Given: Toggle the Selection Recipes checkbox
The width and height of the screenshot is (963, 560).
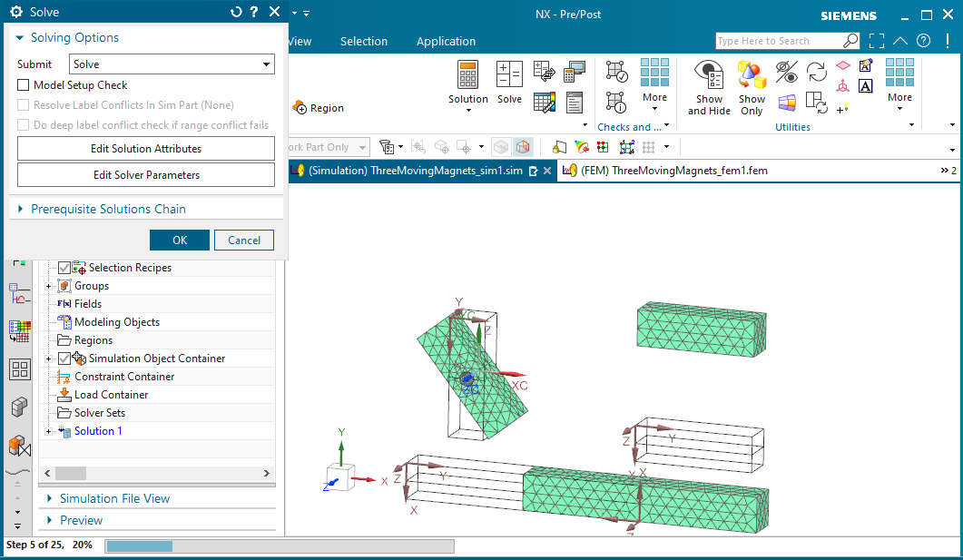Looking at the screenshot, I should click(64, 268).
